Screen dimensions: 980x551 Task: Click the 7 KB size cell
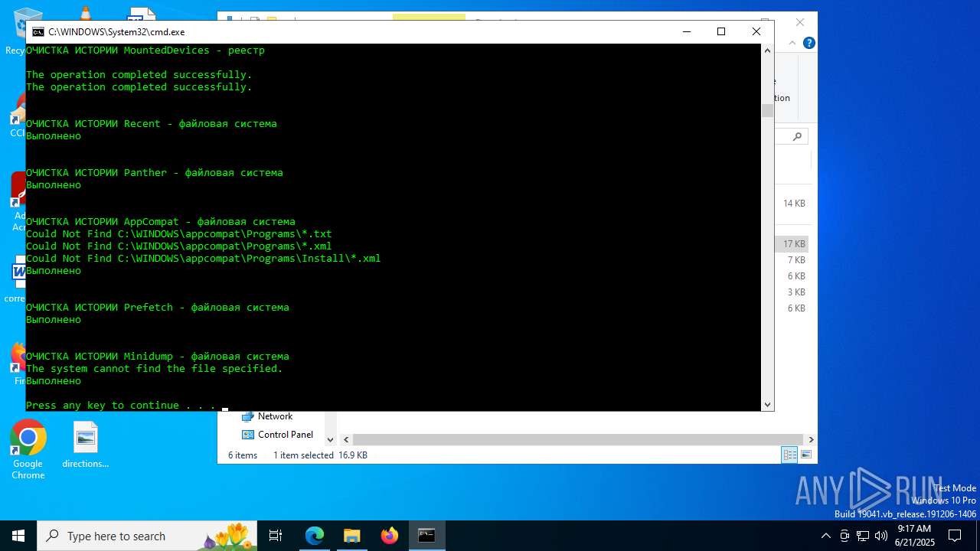click(x=796, y=260)
